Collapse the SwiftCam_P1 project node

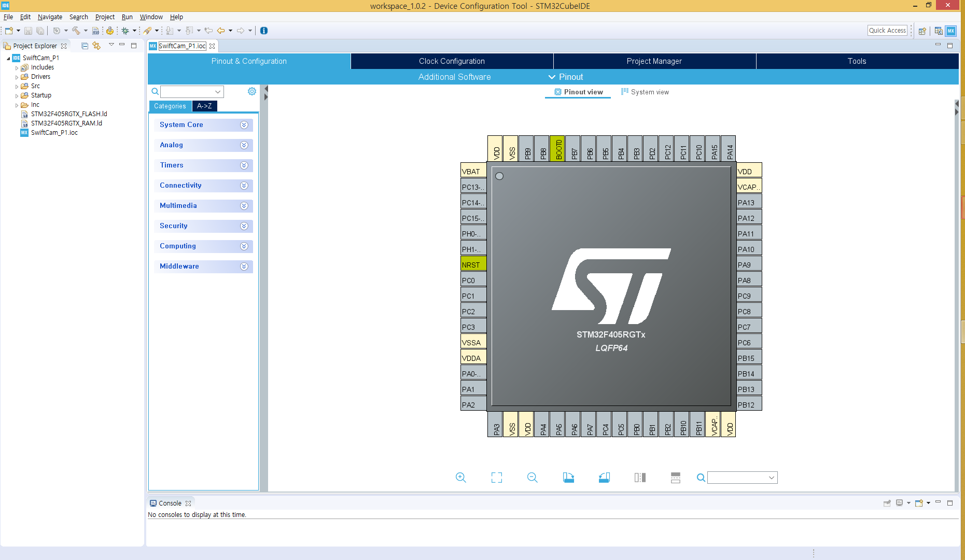click(x=8, y=59)
